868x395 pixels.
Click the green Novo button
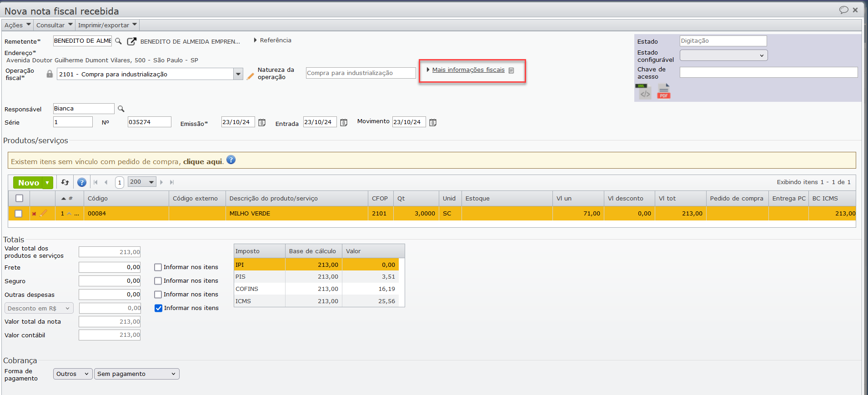(28, 183)
